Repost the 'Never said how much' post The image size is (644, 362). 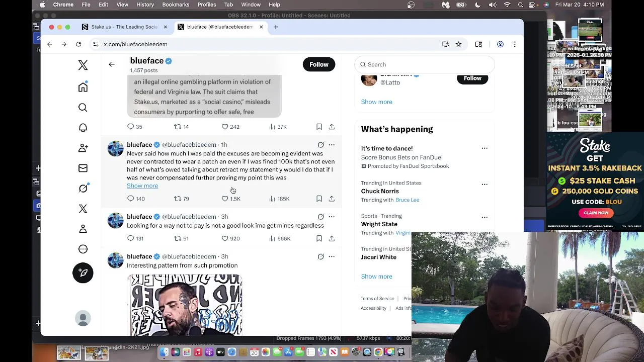tap(177, 199)
